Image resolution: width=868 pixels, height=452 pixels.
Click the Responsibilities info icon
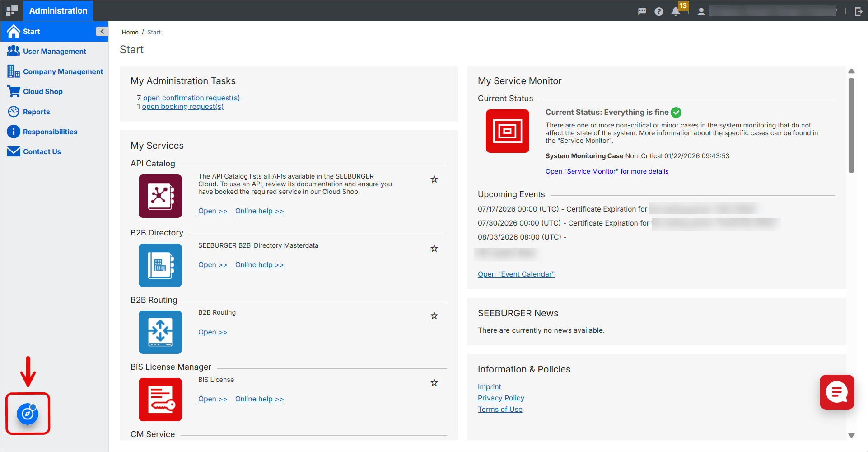tap(14, 132)
